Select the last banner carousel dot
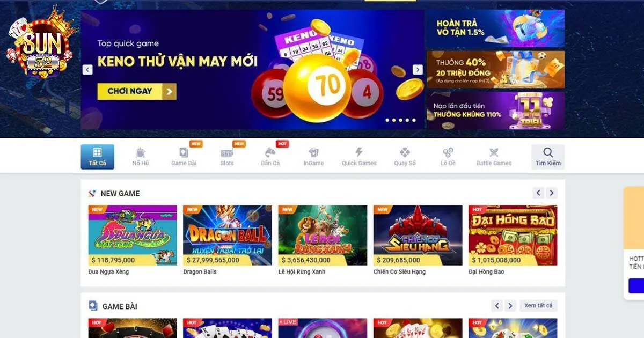 414,120
